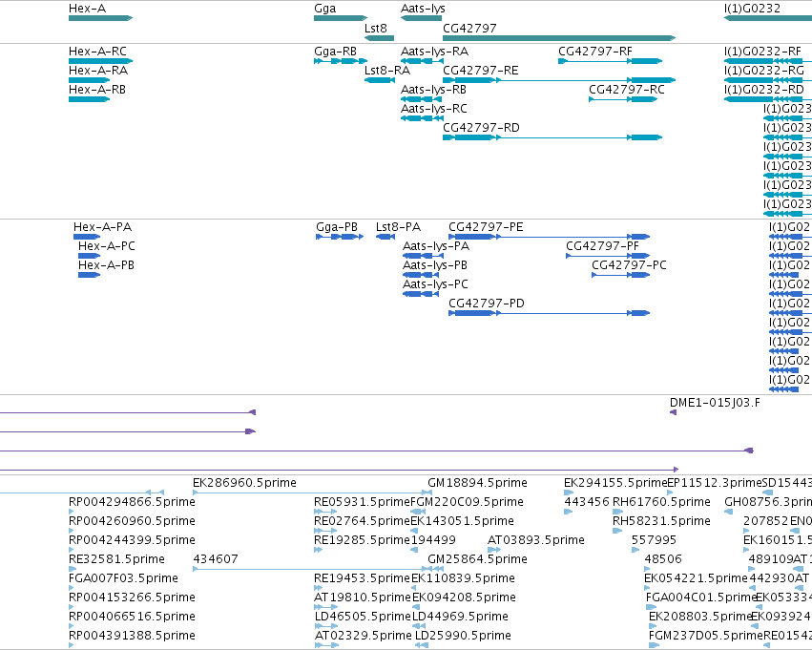Select transcript Hex-A-RB

click(x=89, y=99)
